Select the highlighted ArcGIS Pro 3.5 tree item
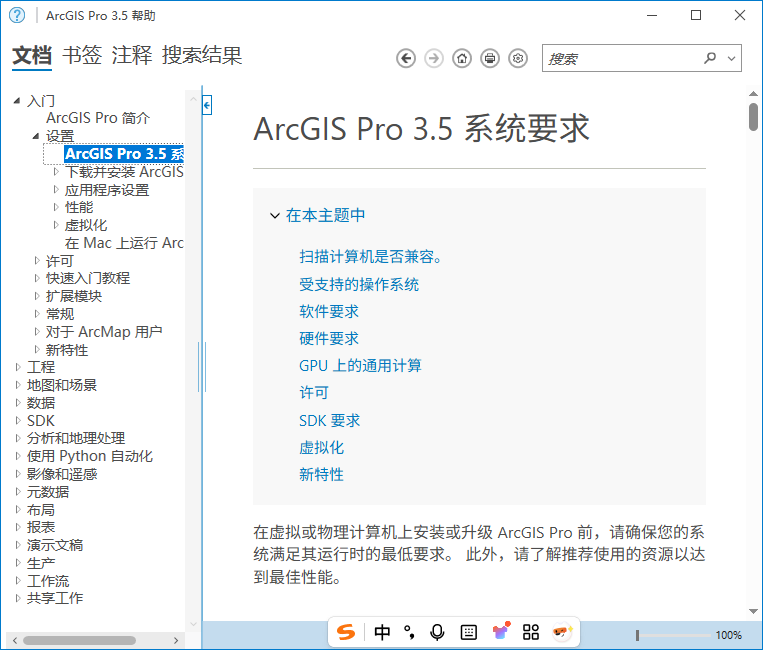This screenshot has width=763, height=650. (124, 154)
